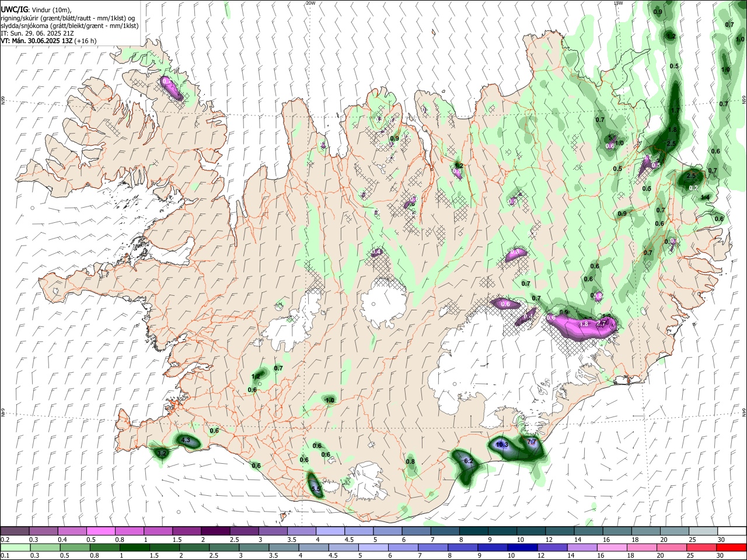Screen dimensions: 747x560
Task: Click the light grey 25–30 swatch, upper legend
Action: 703,531
